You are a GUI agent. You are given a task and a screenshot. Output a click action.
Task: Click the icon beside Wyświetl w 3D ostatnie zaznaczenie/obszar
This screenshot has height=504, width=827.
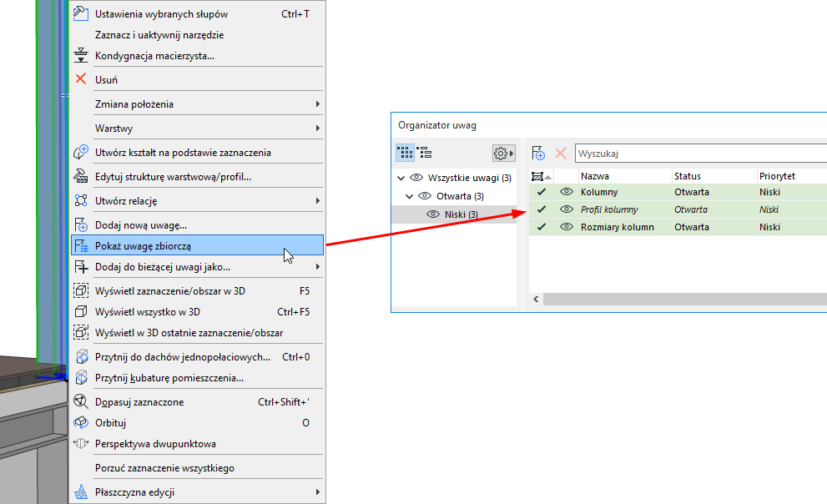point(81,333)
